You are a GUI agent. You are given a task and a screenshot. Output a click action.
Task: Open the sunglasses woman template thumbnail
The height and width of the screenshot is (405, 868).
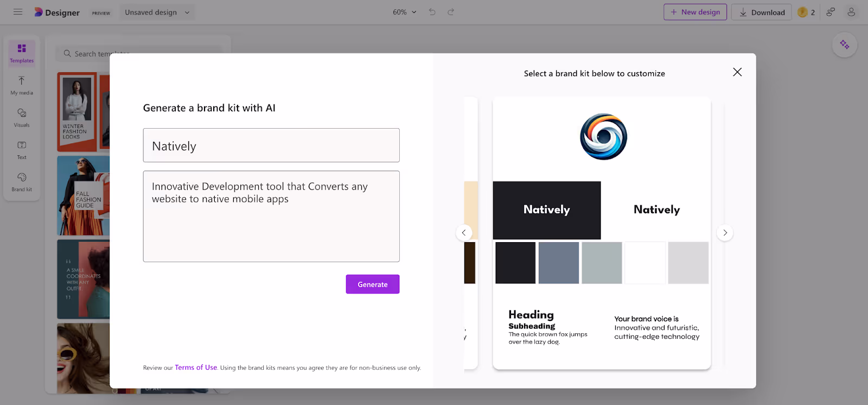coord(84,358)
